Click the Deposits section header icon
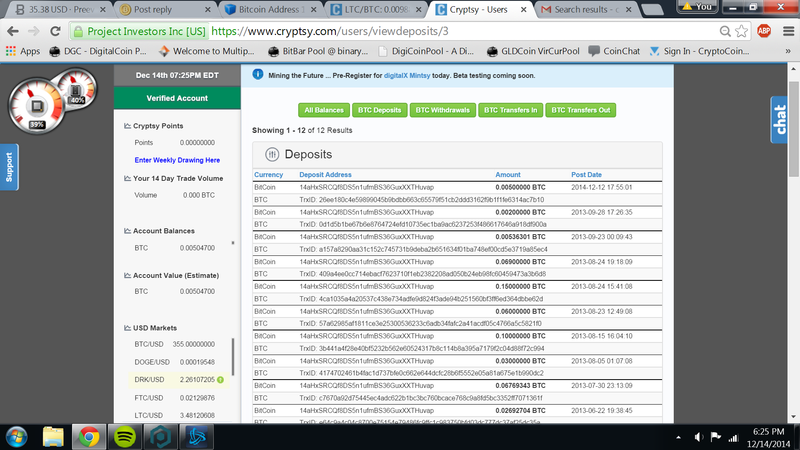 click(x=271, y=154)
